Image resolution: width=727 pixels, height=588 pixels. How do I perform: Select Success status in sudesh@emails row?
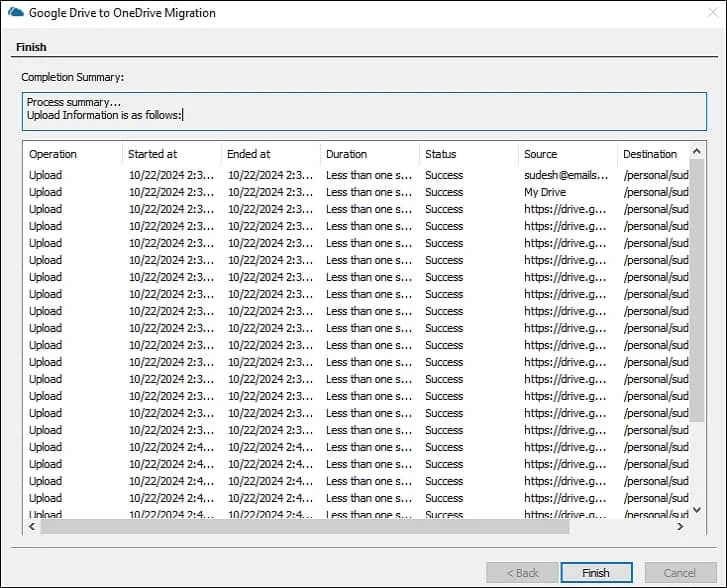click(444, 175)
